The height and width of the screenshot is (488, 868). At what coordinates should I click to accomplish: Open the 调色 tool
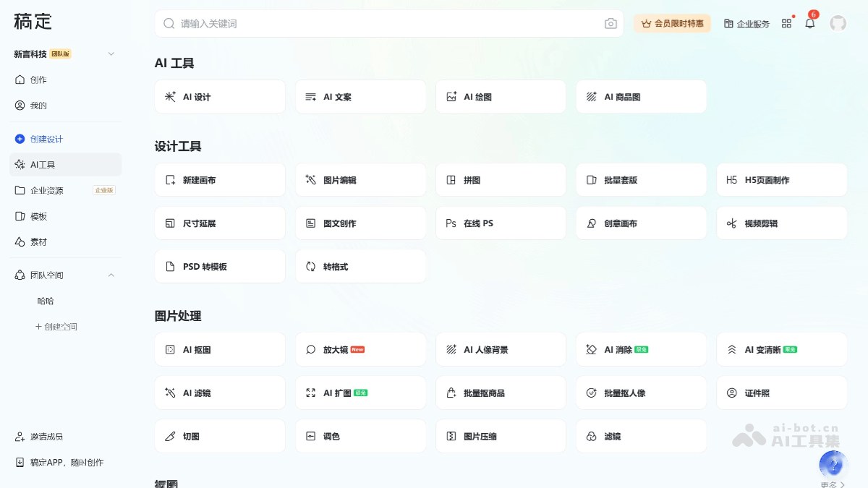[x=360, y=436]
